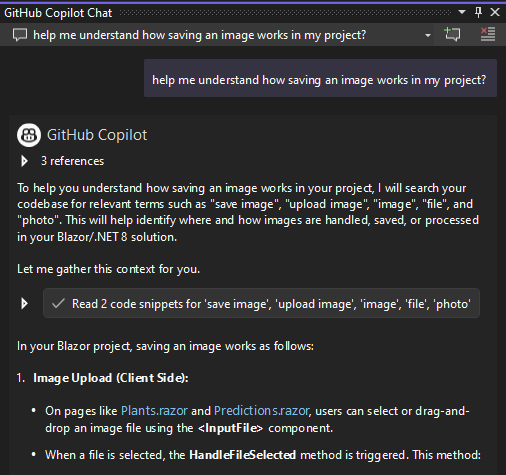Image resolution: width=506 pixels, height=475 pixels.
Task: Click the 3 references label
Action: [x=72, y=161]
